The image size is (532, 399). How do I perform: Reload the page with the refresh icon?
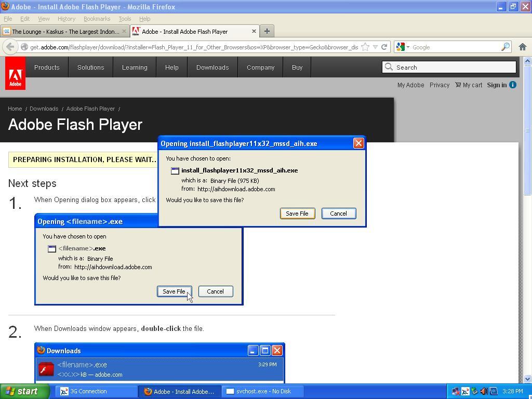[x=384, y=47]
